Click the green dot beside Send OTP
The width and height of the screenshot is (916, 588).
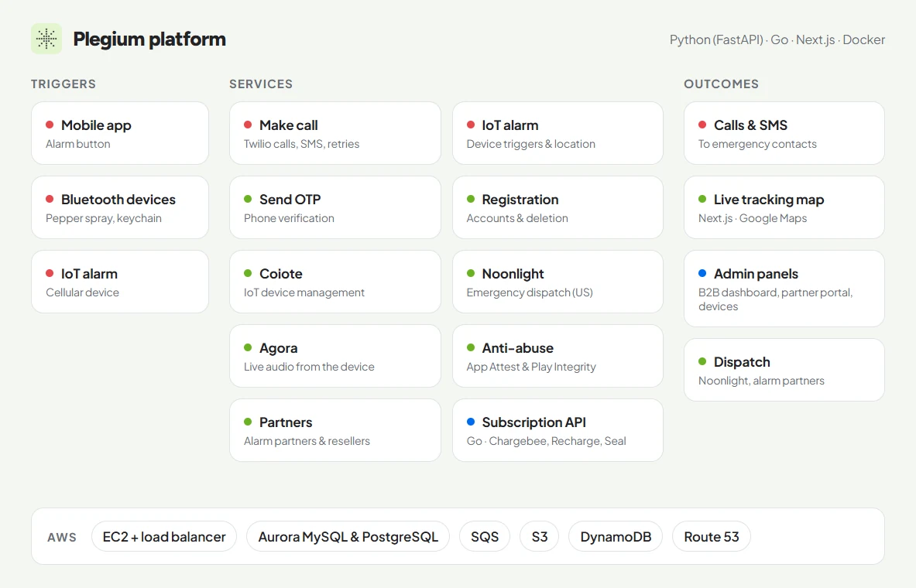point(248,199)
